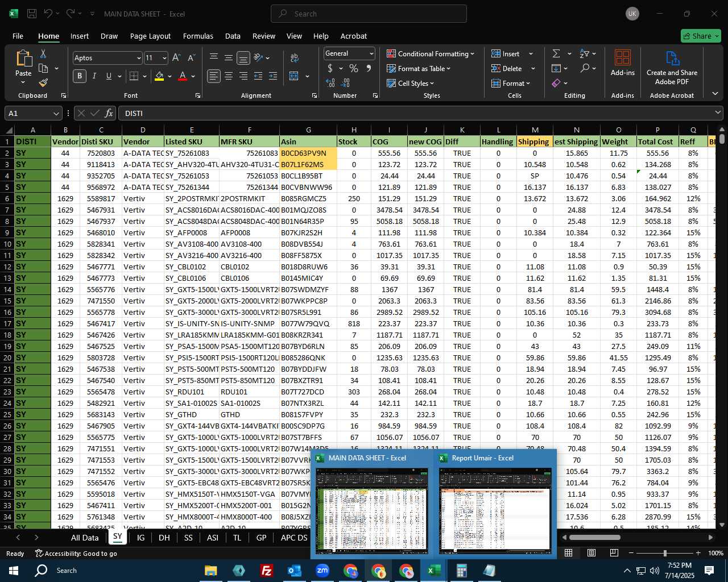
Task: Click the Accounting dollar format icon
Action: [330, 68]
